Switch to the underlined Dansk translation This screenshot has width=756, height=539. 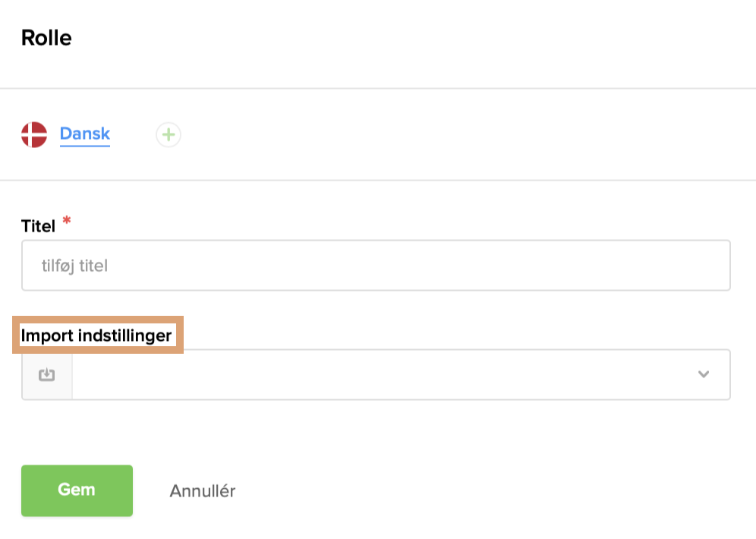tap(85, 134)
